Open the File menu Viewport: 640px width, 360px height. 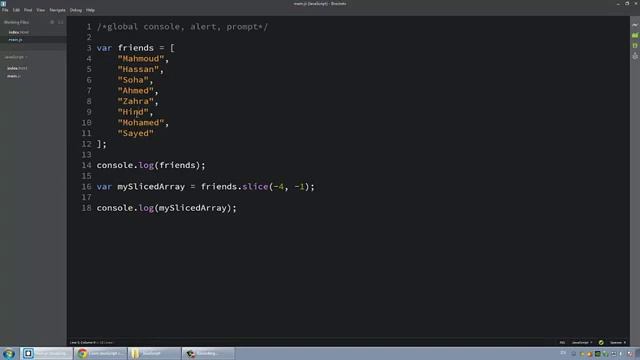[5, 10]
